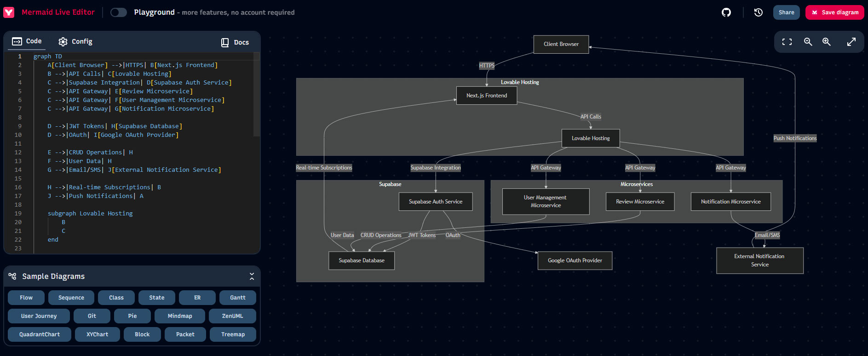The image size is (868, 356).
Task: Click the 'subgraph Lovable Hosting' code line
Action: point(90,214)
